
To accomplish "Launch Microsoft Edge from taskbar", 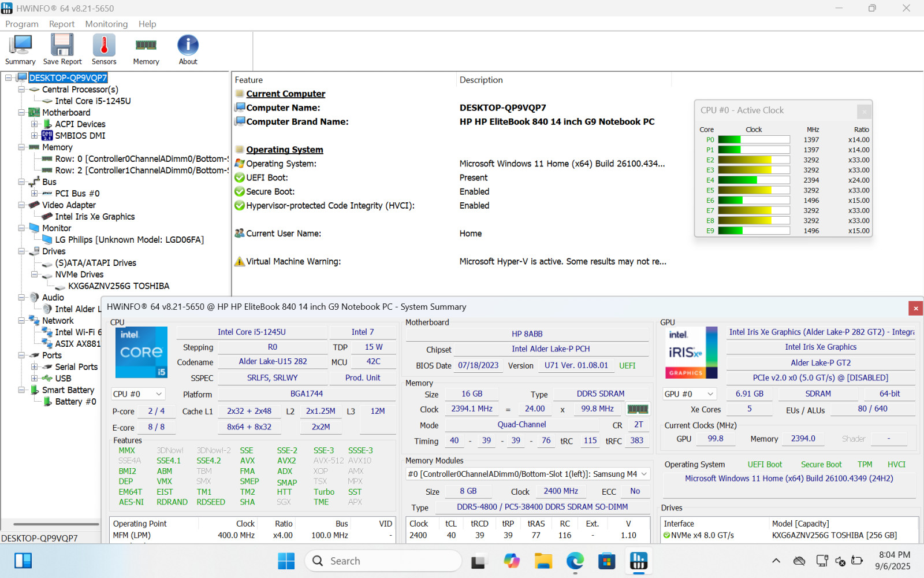I will [x=575, y=561].
